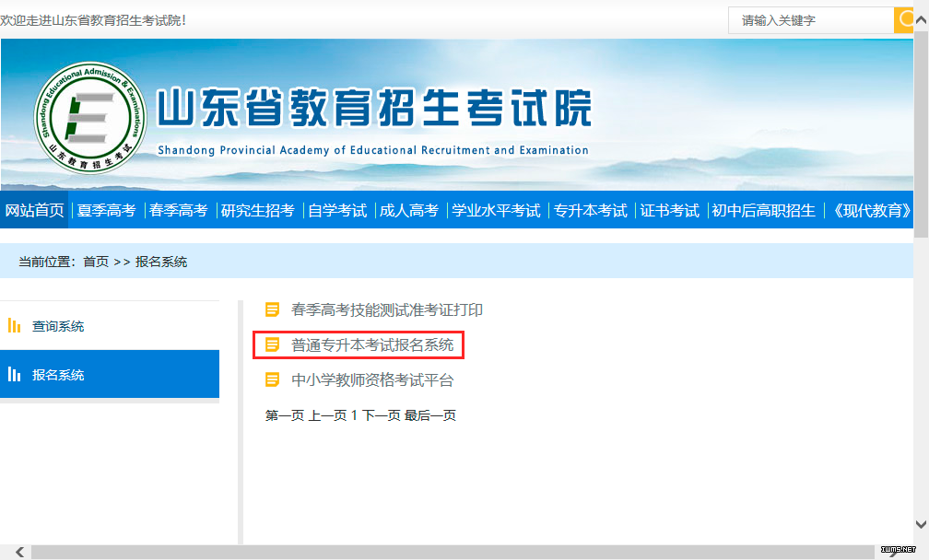Open the 成人高考 navigation item
The image size is (929, 560).
point(409,210)
